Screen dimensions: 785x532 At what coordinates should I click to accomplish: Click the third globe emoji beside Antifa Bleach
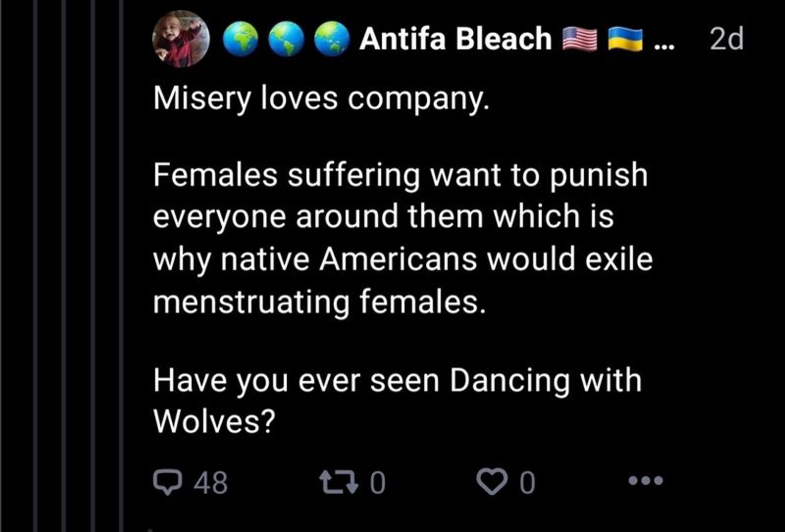[332, 39]
